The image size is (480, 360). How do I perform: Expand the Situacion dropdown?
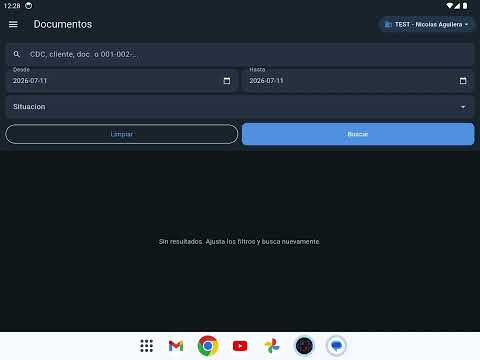[x=240, y=107]
